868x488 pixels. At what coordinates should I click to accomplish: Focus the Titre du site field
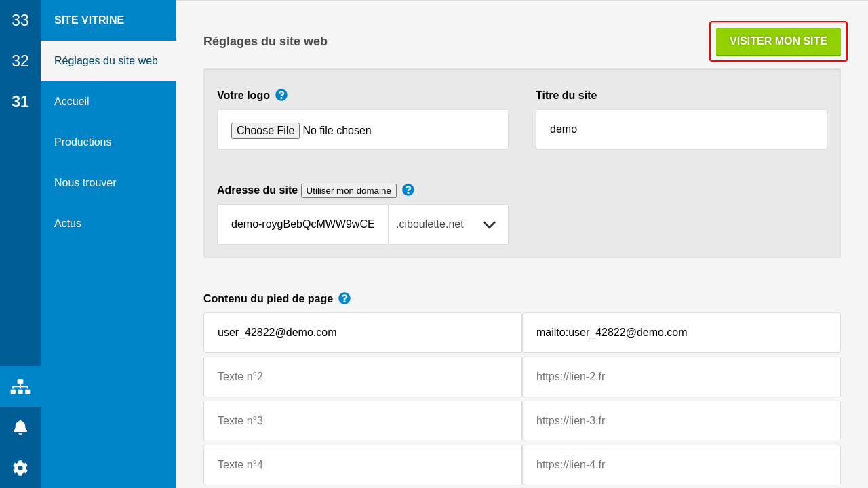click(x=681, y=129)
